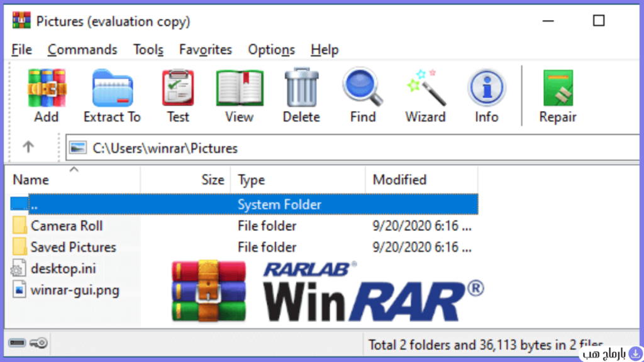The image size is (644, 362).
Task: Sort files by Modified column header
Action: click(x=422, y=179)
